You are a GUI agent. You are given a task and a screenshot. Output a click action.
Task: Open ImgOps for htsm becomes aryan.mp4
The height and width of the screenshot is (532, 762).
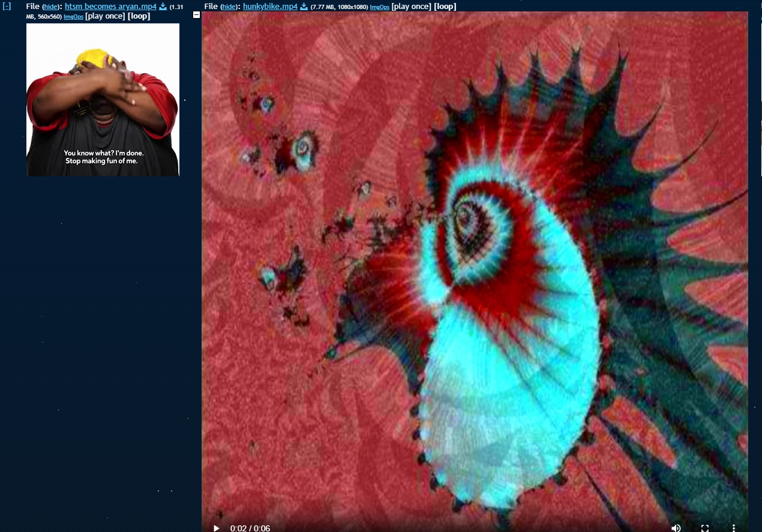coord(73,16)
